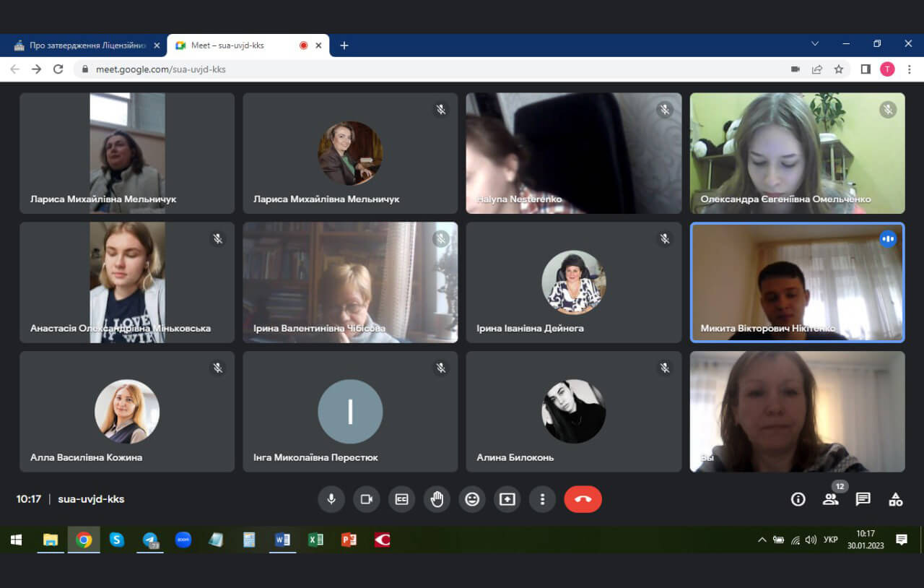The width and height of the screenshot is (924, 588).
Task: Expand the browser tab search chevron
Action: click(x=815, y=44)
